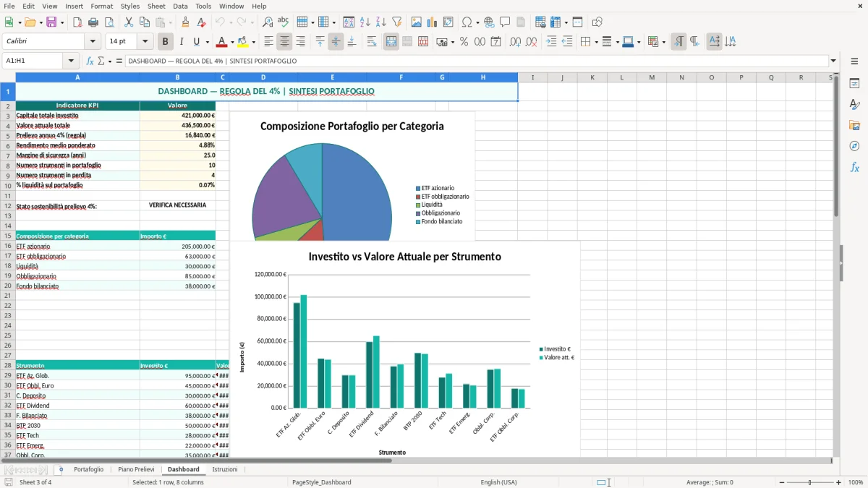The width and height of the screenshot is (868, 488).
Task: Open the Sheet menu
Action: 156,6
